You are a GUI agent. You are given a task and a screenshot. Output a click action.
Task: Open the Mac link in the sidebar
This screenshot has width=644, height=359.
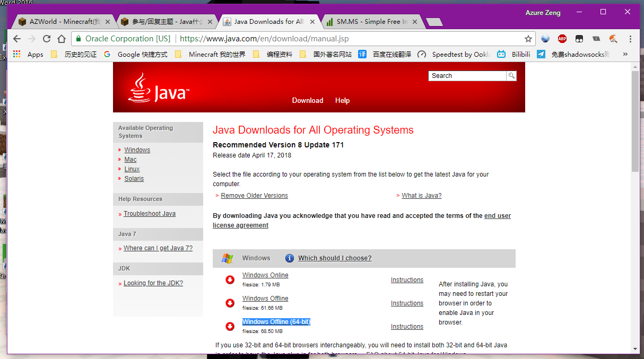coord(130,160)
